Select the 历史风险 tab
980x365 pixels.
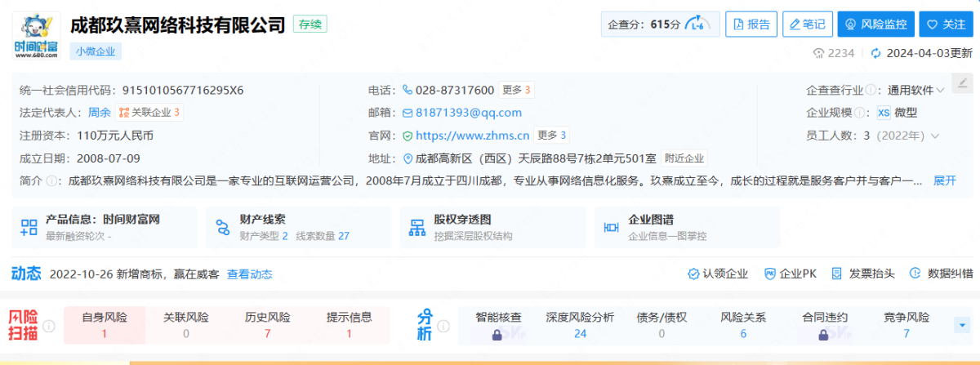pyautogui.click(x=268, y=325)
